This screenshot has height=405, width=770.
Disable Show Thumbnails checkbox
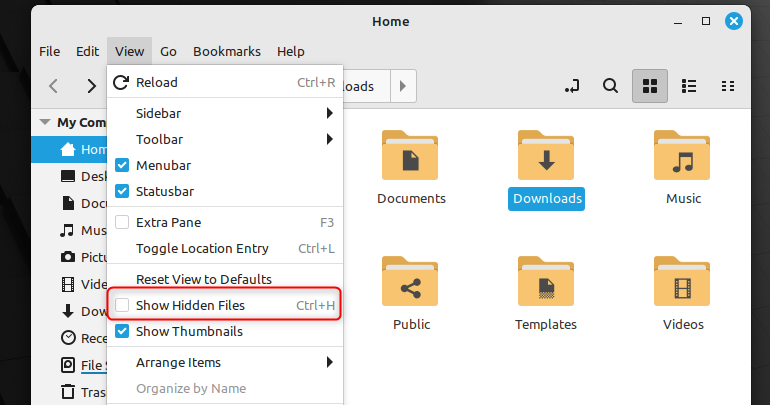coord(122,331)
